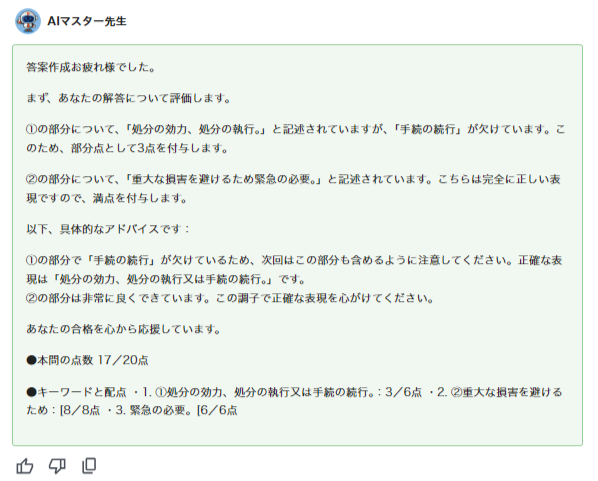The width and height of the screenshot is (598, 481).
Task: Copy the AI response text
Action: 89,466
